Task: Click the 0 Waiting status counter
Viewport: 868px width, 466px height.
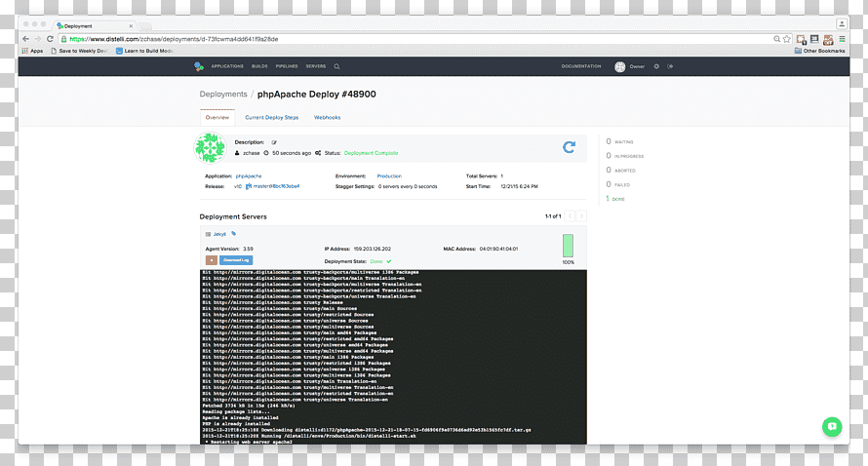Action: pyautogui.click(x=620, y=141)
